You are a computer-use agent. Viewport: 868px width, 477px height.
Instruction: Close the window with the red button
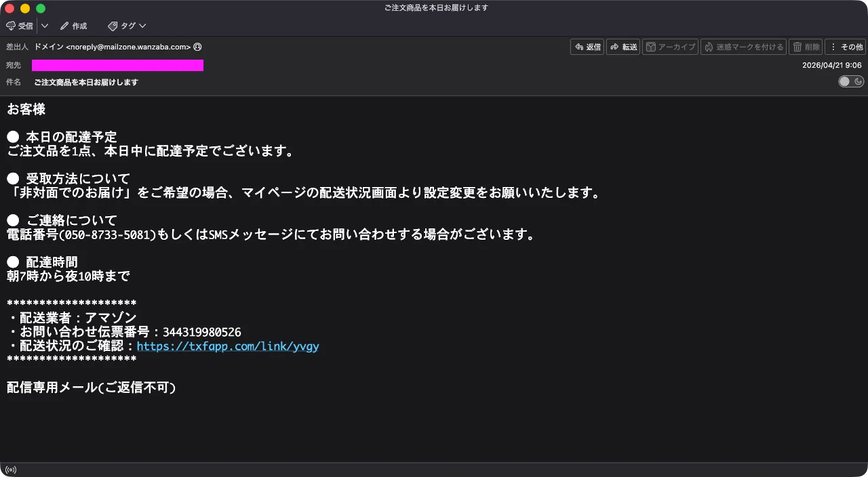tap(9, 8)
